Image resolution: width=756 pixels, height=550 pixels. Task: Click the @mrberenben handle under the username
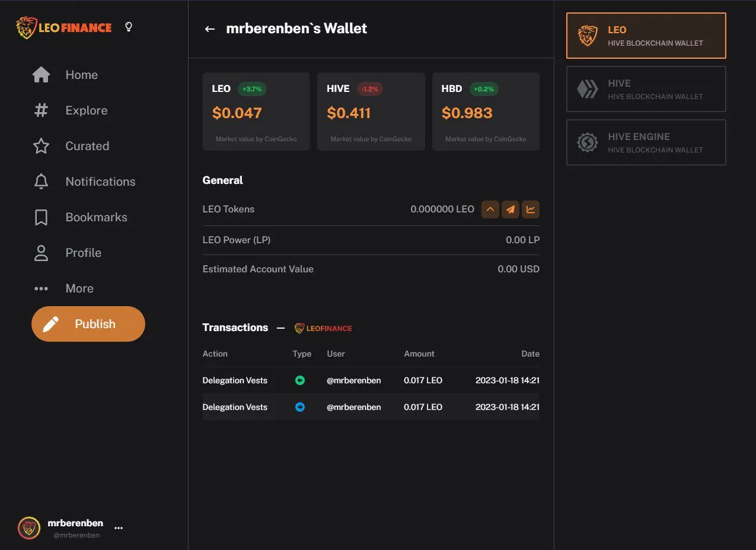(x=76, y=535)
